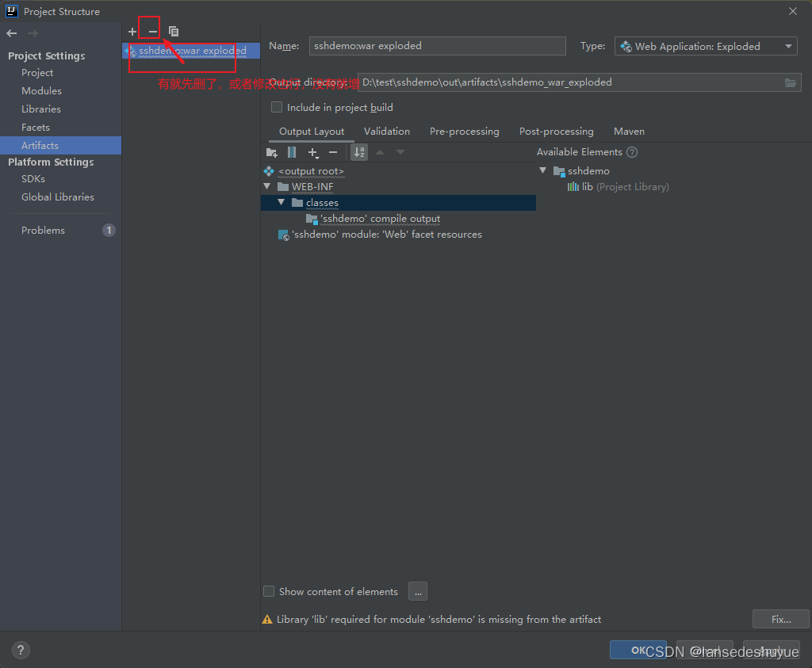Select 'sshdemo' module Web facet resources

pyautogui.click(x=380, y=235)
